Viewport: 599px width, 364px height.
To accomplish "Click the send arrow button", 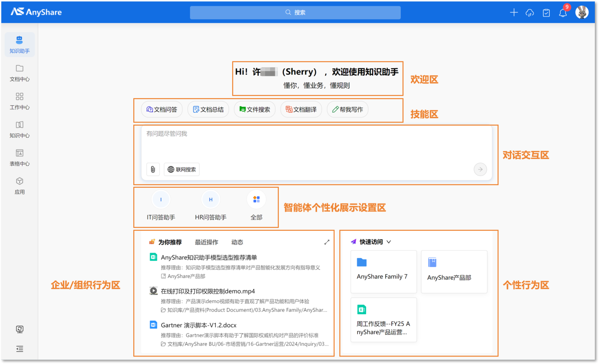I will click(x=480, y=169).
